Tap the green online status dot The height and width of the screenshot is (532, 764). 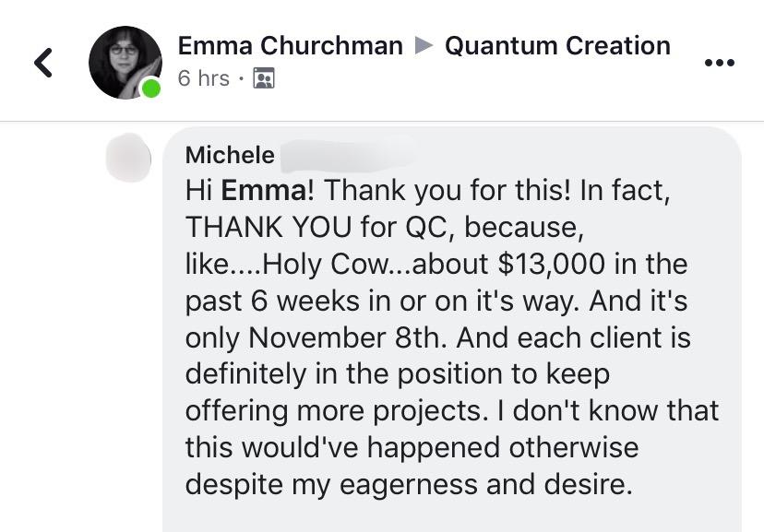[150, 89]
